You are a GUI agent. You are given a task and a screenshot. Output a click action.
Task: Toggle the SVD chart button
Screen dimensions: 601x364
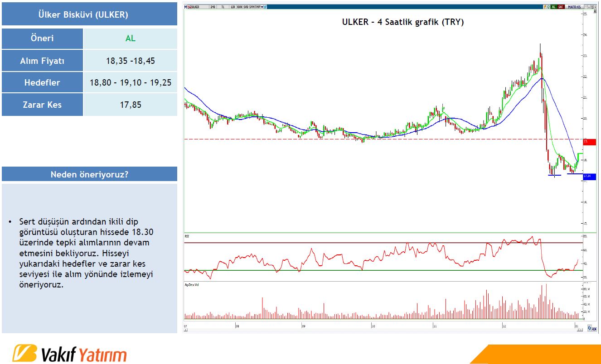(246, 7)
